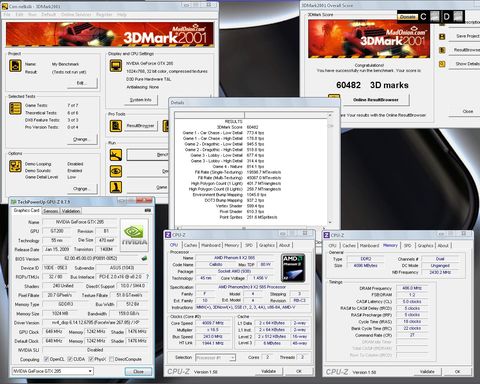This screenshot has width=480, height=384.
Task: Click the BIOS Version value in GPU-Z
Action: point(90,258)
